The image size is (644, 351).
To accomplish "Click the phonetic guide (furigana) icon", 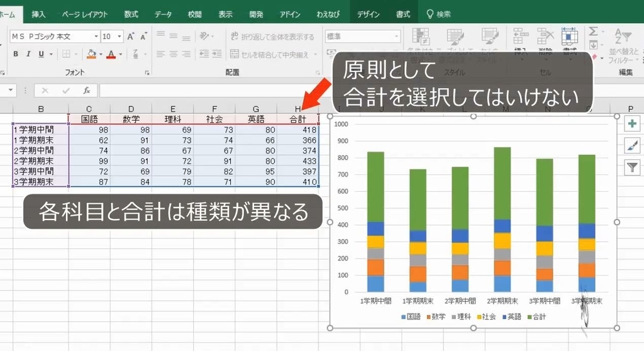I will point(135,54).
